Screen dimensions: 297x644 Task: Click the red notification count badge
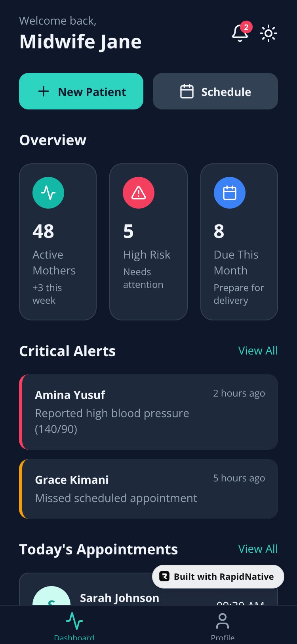[x=246, y=27]
